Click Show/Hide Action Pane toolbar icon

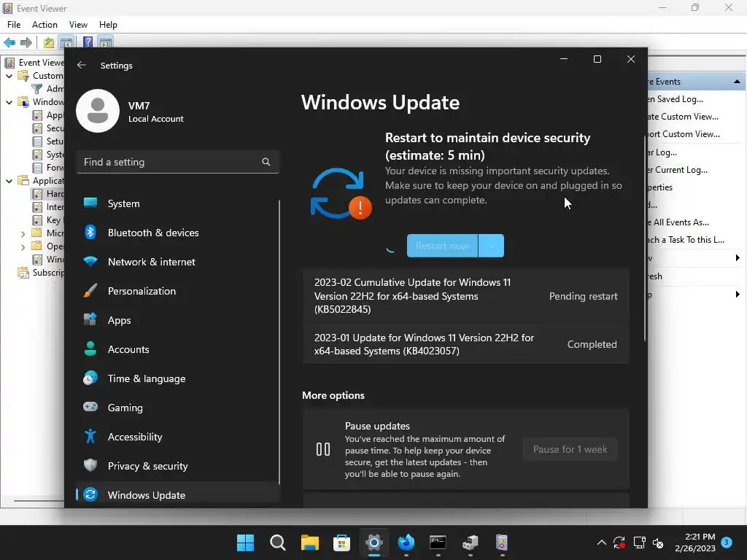(105, 42)
